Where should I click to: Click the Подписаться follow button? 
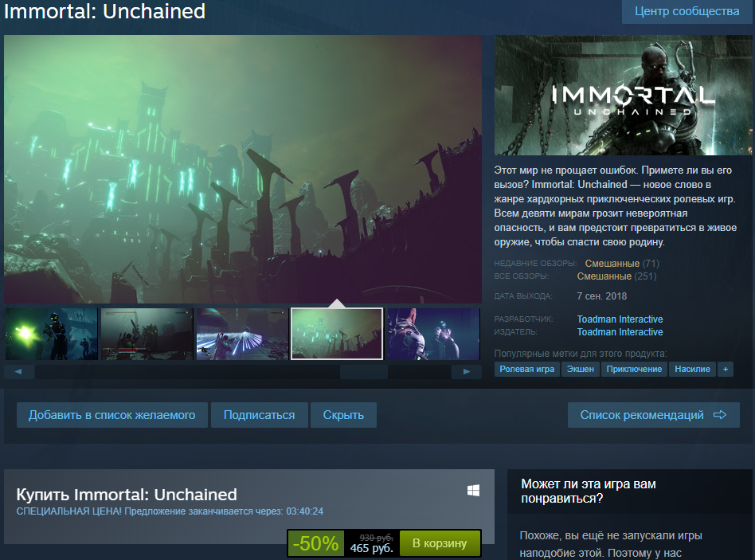[x=259, y=415]
